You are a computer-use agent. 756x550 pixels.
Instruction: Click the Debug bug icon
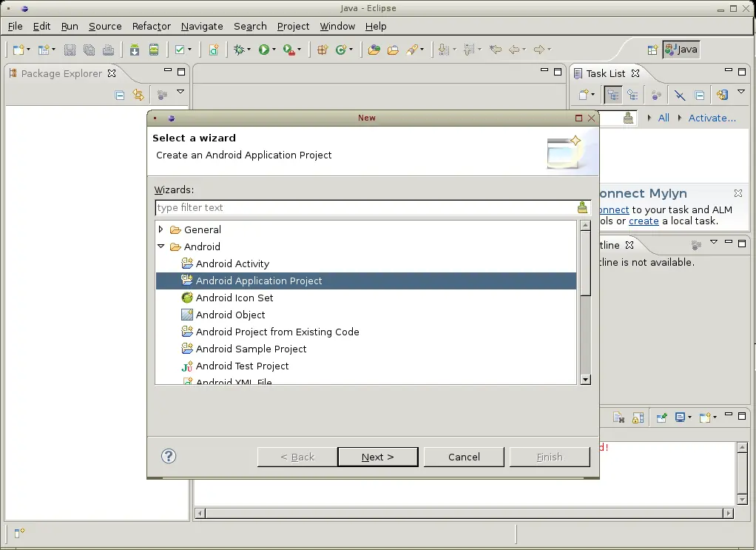coord(239,50)
